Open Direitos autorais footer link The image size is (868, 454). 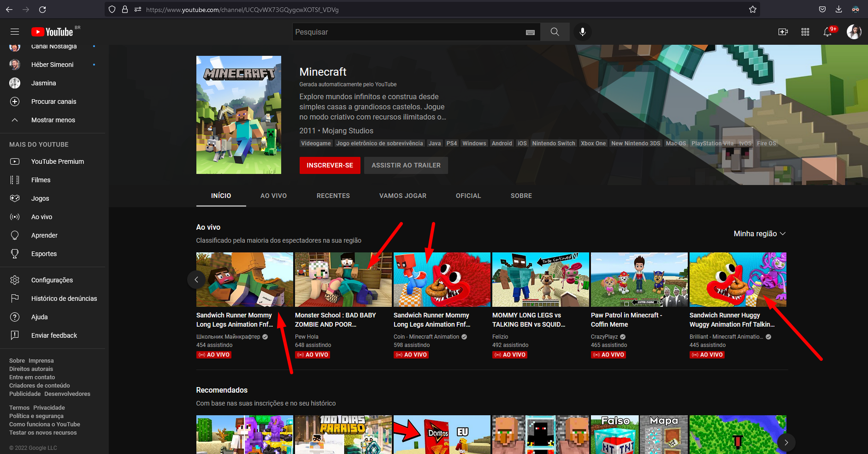tap(31, 369)
